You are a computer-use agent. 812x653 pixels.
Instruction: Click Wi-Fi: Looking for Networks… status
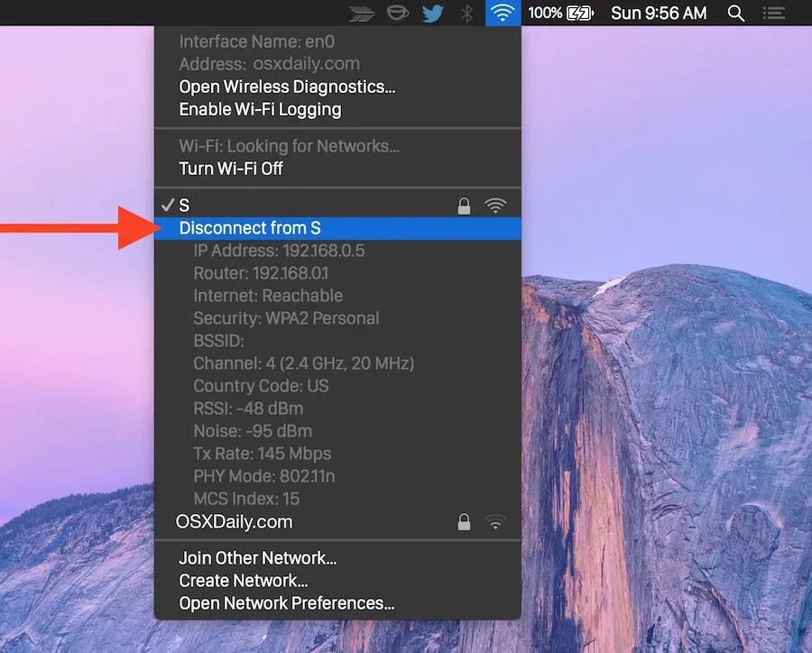click(290, 146)
